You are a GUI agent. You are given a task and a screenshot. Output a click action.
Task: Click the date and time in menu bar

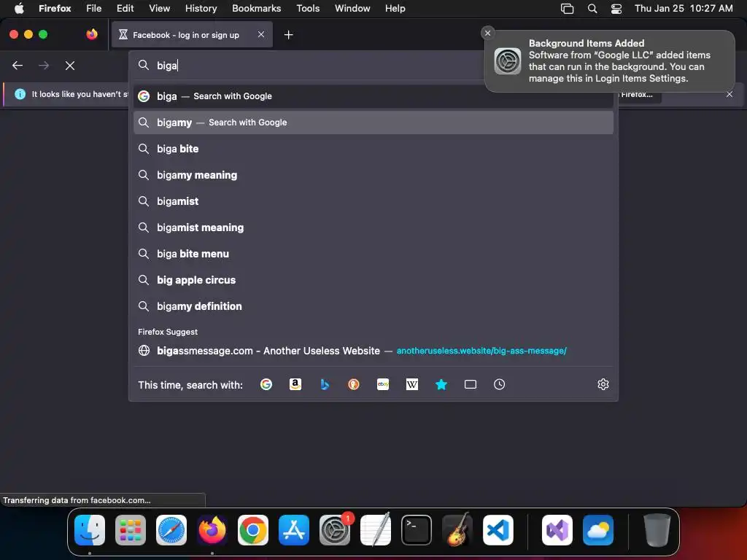click(684, 9)
